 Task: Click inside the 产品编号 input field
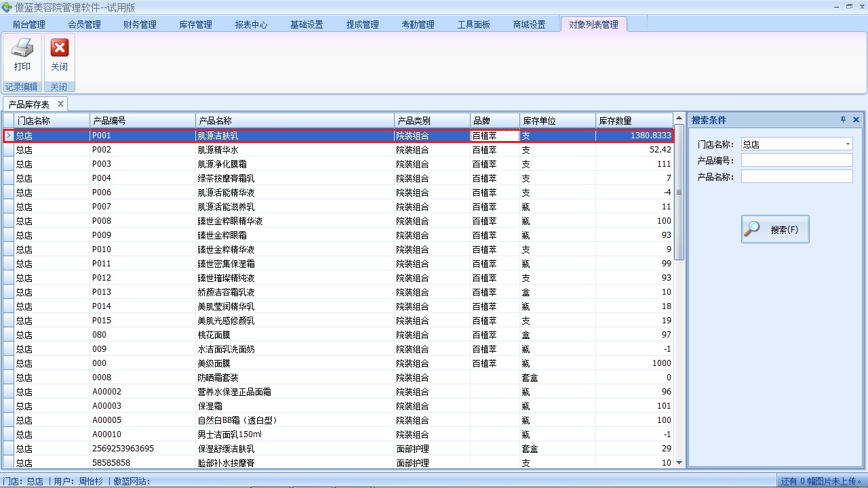point(797,159)
